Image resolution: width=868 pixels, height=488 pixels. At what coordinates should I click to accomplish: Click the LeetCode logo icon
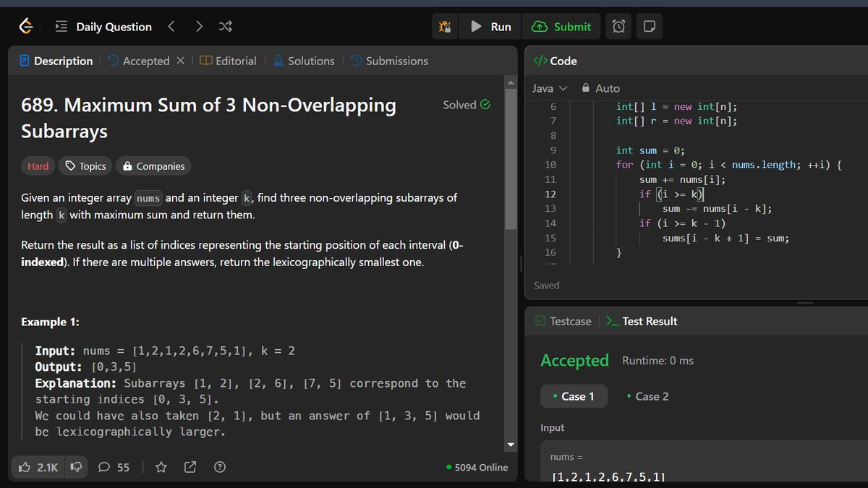point(26,27)
